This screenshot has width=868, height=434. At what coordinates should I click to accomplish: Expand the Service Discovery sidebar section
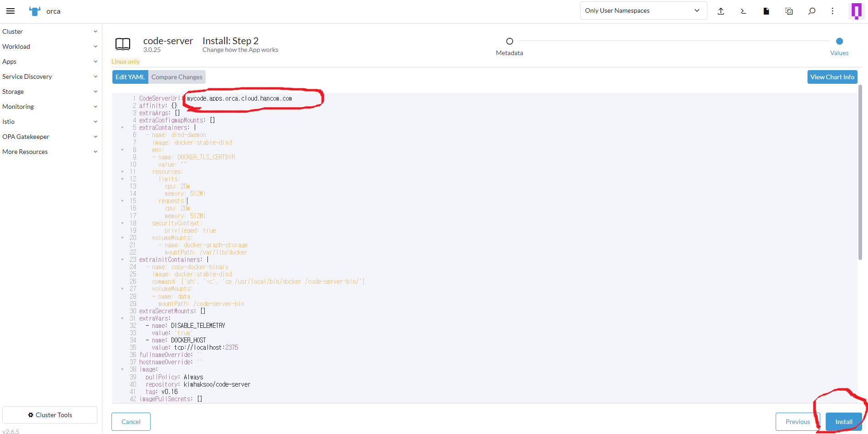(x=51, y=77)
